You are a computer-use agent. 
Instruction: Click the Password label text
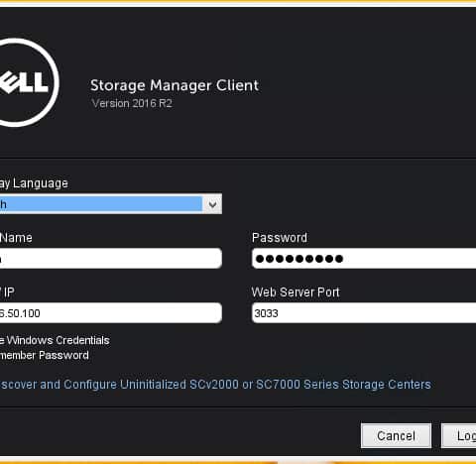point(280,238)
